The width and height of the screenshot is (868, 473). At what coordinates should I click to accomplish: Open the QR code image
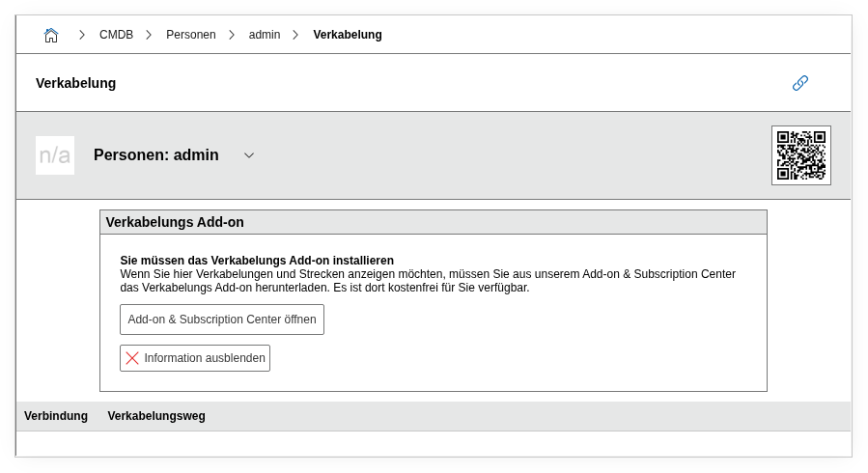(800, 155)
